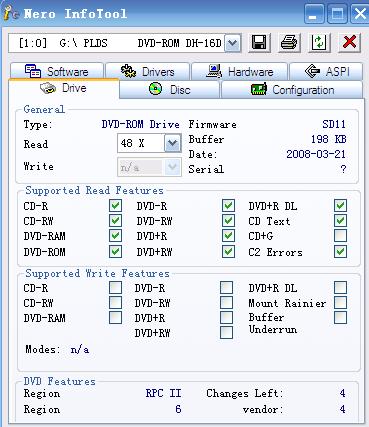
Task: Click the Nero InfoTool title bar icon
Action: point(10,14)
